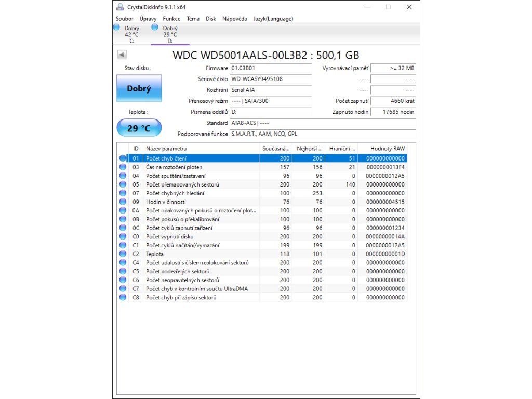Select the D: drive tab
Image resolution: width=532 pixels, height=399 pixels.
(170, 34)
